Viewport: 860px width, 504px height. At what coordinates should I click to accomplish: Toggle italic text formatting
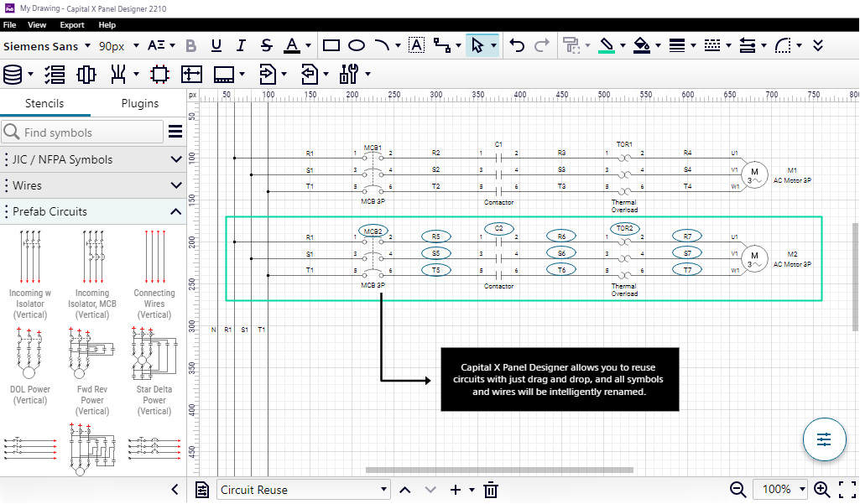(241, 46)
